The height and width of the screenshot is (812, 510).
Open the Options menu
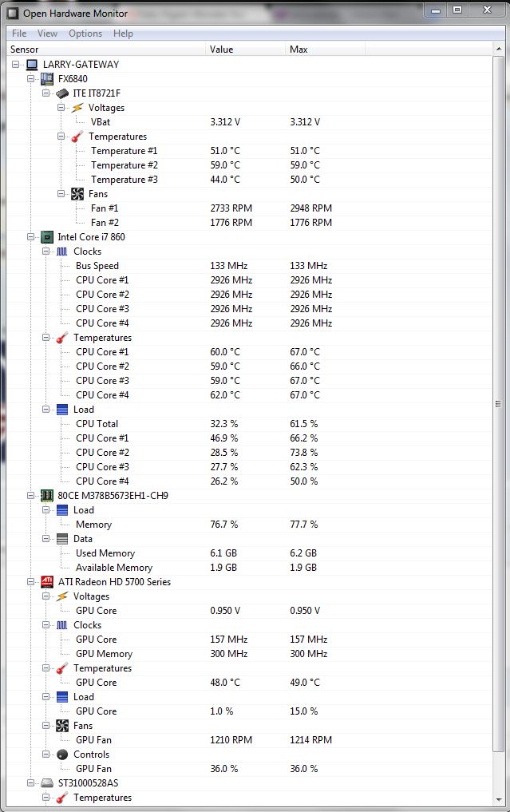[x=85, y=34]
